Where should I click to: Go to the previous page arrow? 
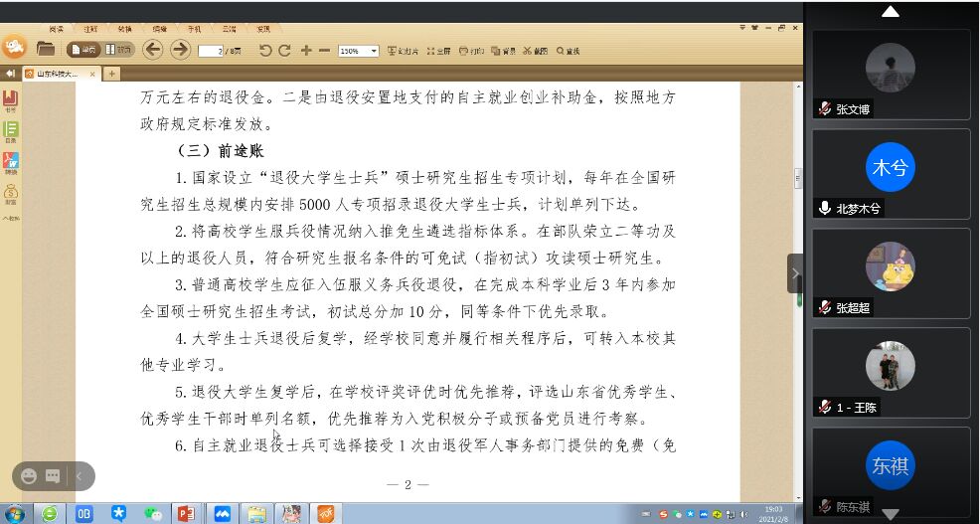[152, 50]
